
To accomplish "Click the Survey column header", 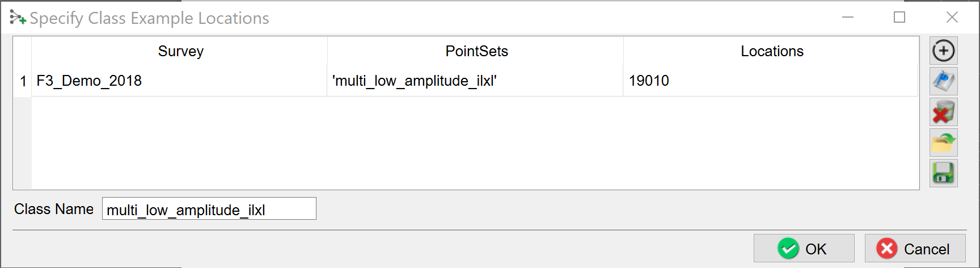I will point(180,51).
